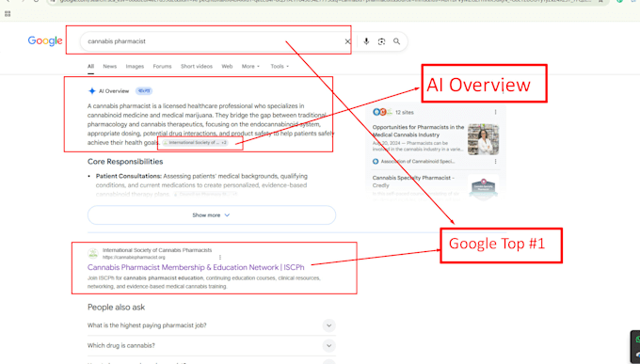Open 'Cannabis Specialty Pharmacist - Credly' card
The width and height of the screenshot is (640, 364).
(413, 182)
